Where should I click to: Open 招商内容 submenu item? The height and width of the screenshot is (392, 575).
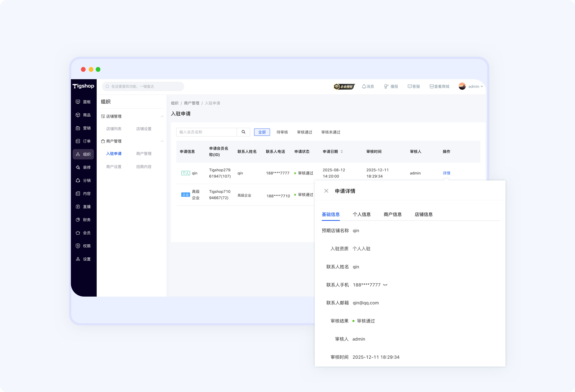144,167
